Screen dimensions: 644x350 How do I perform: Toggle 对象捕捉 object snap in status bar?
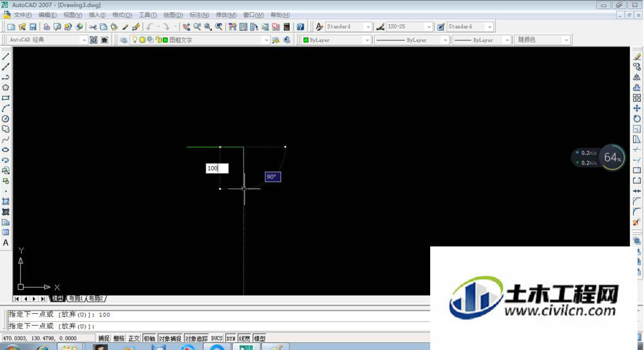pyautogui.click(x=170, y=338)
